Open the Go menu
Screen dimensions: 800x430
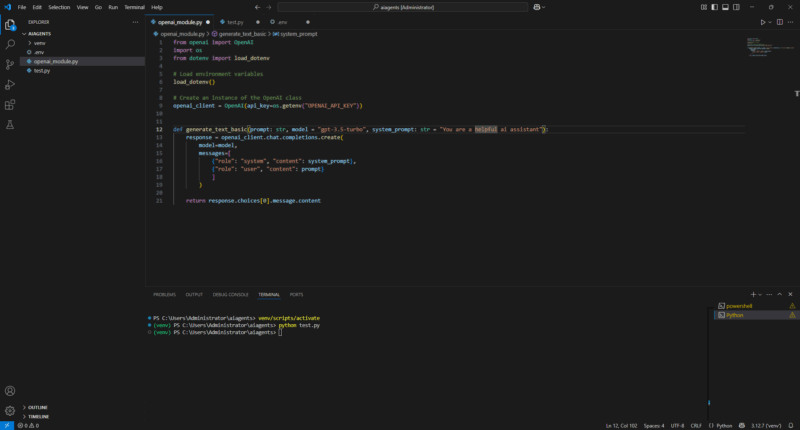(x=98, y=7)
